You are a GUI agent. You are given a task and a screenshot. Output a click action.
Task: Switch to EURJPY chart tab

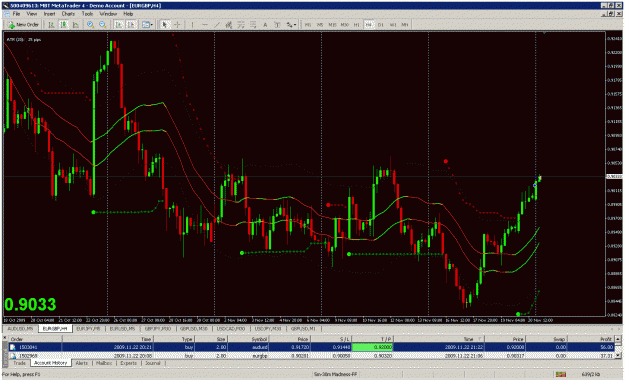(88, 329)
